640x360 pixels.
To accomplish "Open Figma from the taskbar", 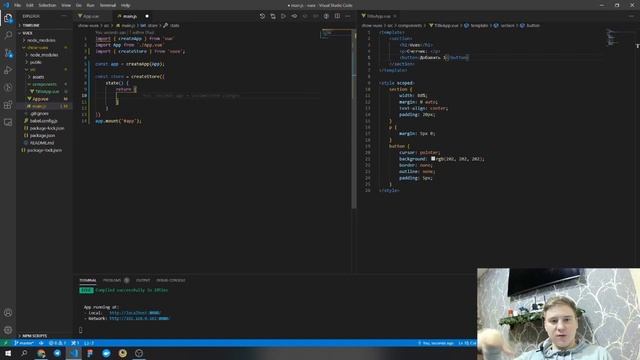I will (x=90, y=353).
